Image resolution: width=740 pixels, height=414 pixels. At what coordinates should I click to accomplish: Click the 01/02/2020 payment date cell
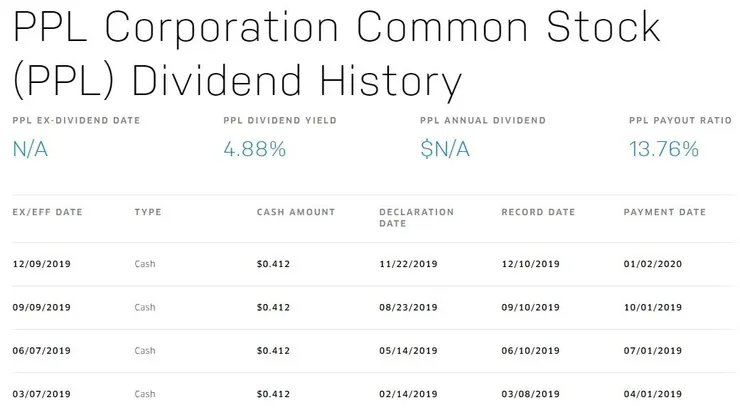click(x=653, y=265)
